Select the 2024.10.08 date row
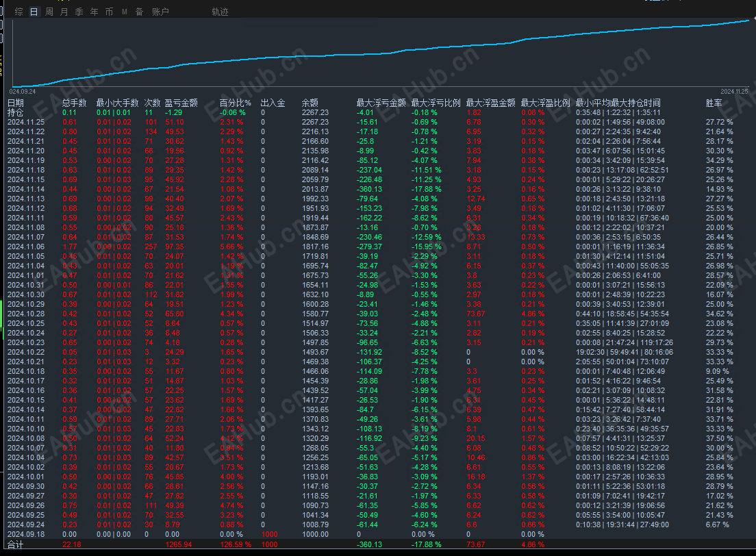Image resolution: width=756 pixels, height=556 pixels. (x=26, y=438)
